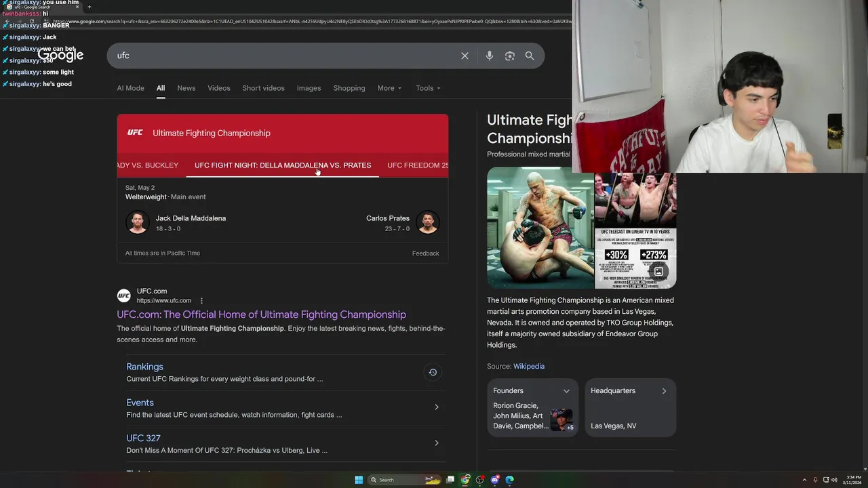Viewport: 868px width, 488px height.
Task: Open Jack Della Maddalena's fighter photo
Action: coord(137,222)
